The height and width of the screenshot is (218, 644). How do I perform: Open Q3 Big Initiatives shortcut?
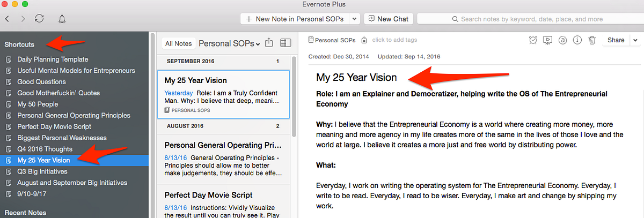(x=42, y=171)
